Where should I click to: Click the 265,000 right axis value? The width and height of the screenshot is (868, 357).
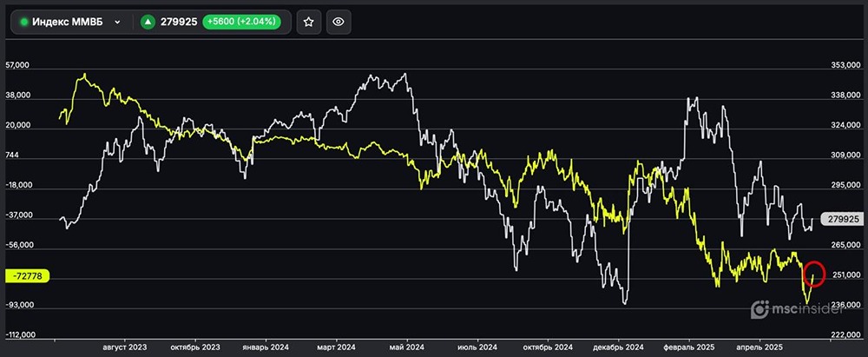coord(846,245)
